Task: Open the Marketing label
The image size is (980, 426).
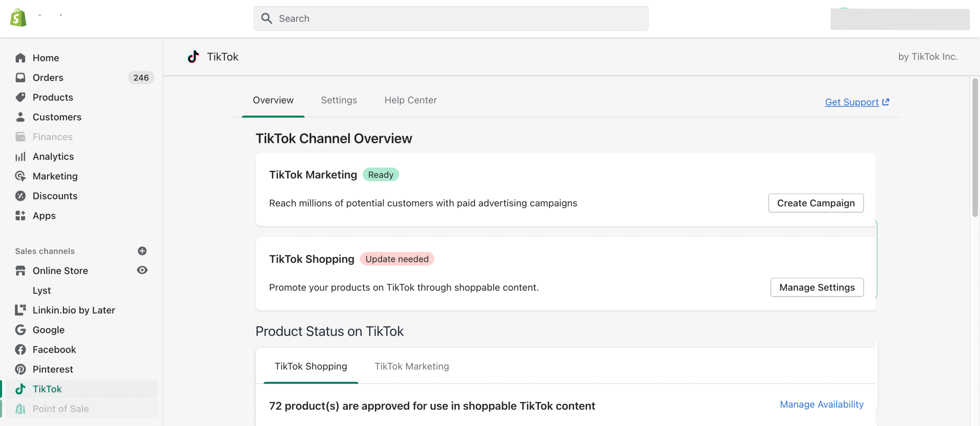Action: pyautogui.click(x=55, y=176)
